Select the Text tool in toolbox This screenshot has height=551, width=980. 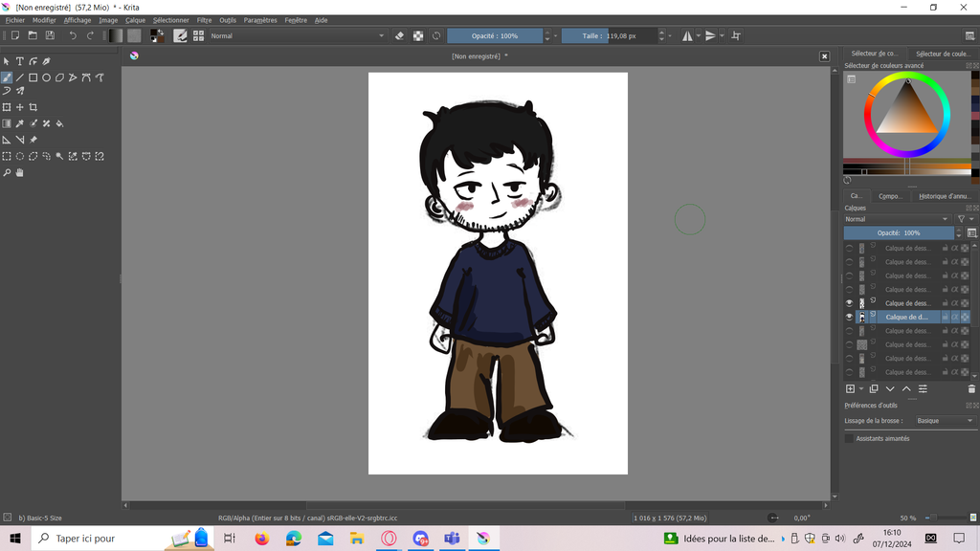coord(19,61)
